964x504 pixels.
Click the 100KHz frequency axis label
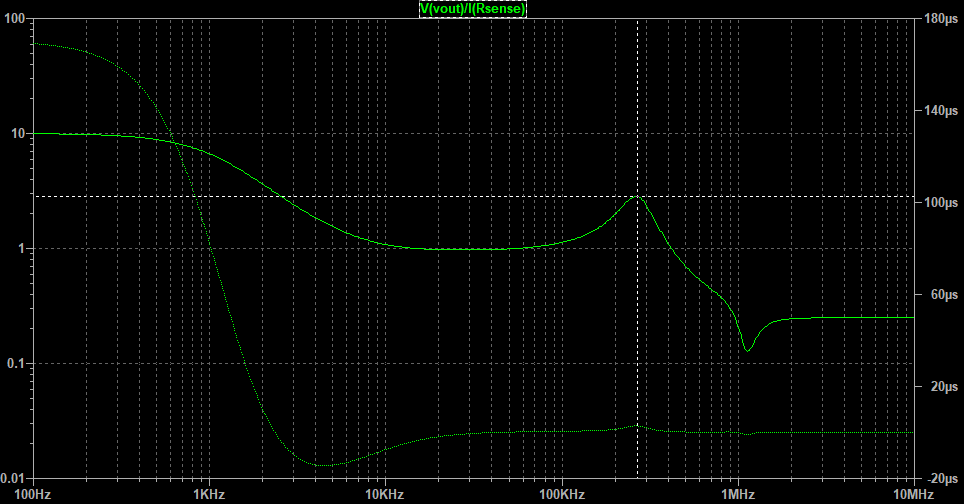(561, 494)
